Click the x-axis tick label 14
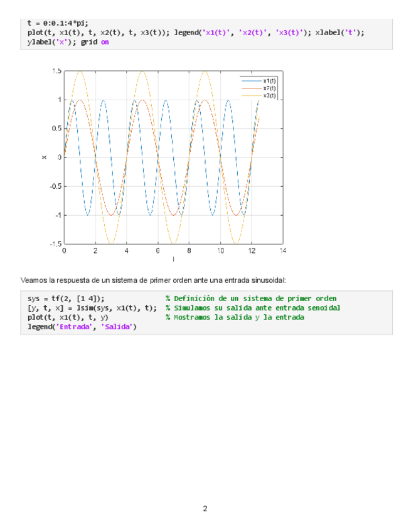This screenshot has height=532, width=411. (x=282, y=251)
